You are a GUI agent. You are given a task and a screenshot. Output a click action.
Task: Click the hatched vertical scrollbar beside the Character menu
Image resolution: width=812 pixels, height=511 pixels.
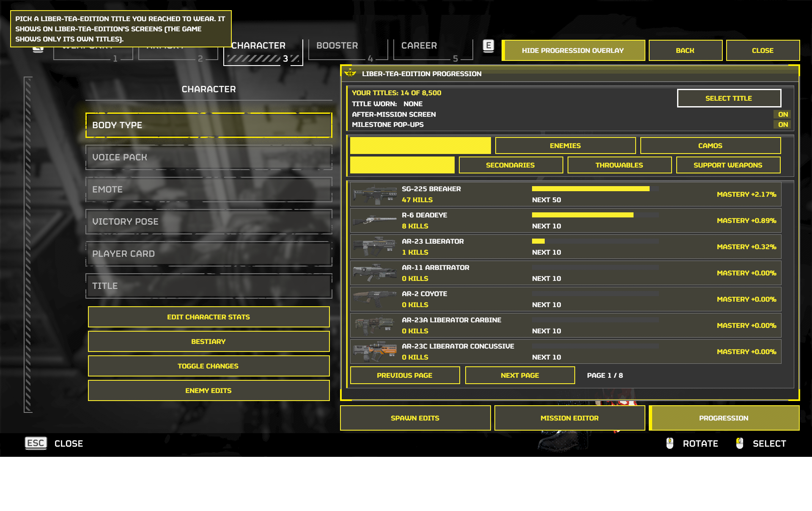tap(28, 245)
